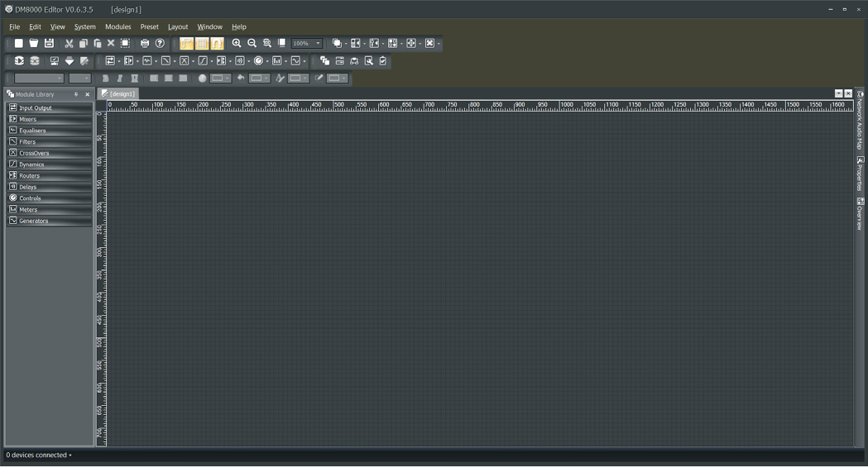Open the 100% zoom level dropdown
Screen dimensions: 868x472
click(x=318, y=43)
